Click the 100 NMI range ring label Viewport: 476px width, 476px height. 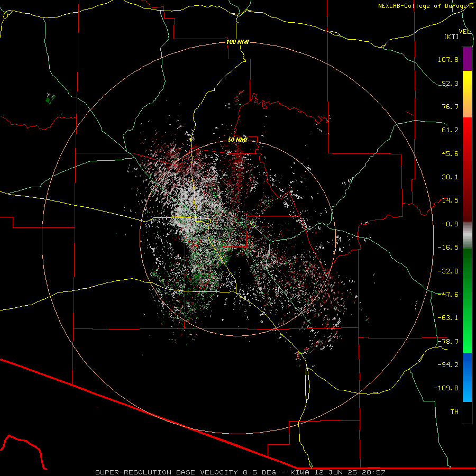pyautogui.click(x=237, y=42)
